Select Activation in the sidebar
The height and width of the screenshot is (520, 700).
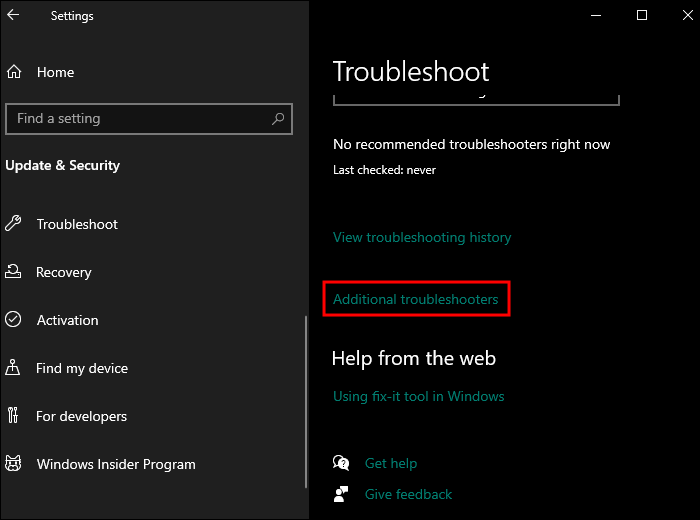tap(68, 320)
